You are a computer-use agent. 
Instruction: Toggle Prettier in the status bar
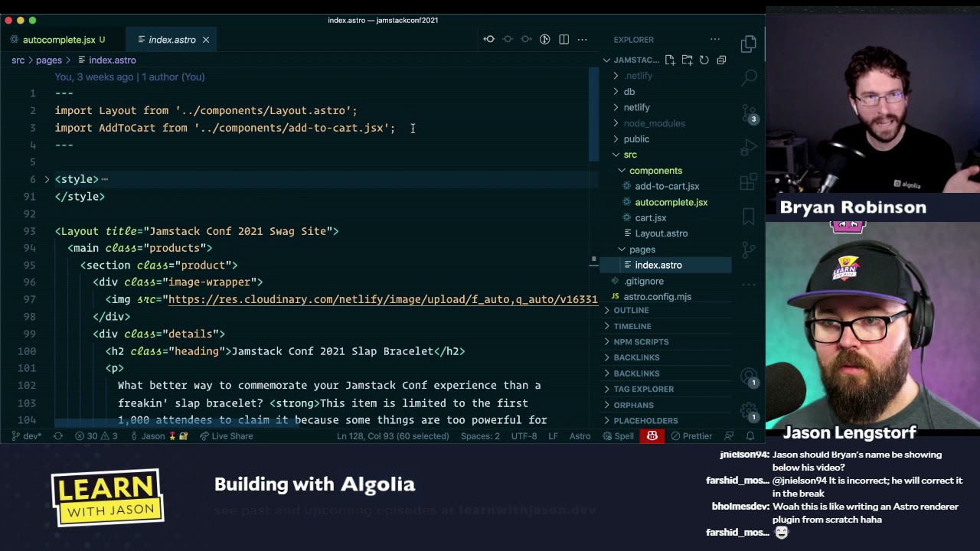(691, 436)
